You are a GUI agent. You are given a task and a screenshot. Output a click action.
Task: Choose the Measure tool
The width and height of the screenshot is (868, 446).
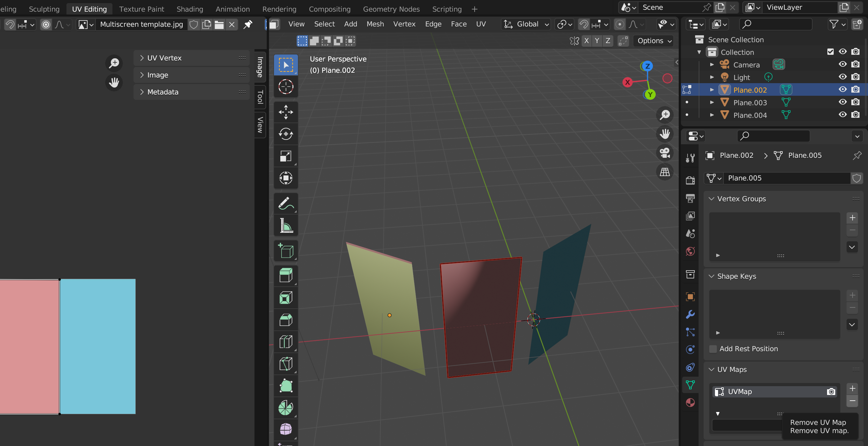(x=285, y=225)
